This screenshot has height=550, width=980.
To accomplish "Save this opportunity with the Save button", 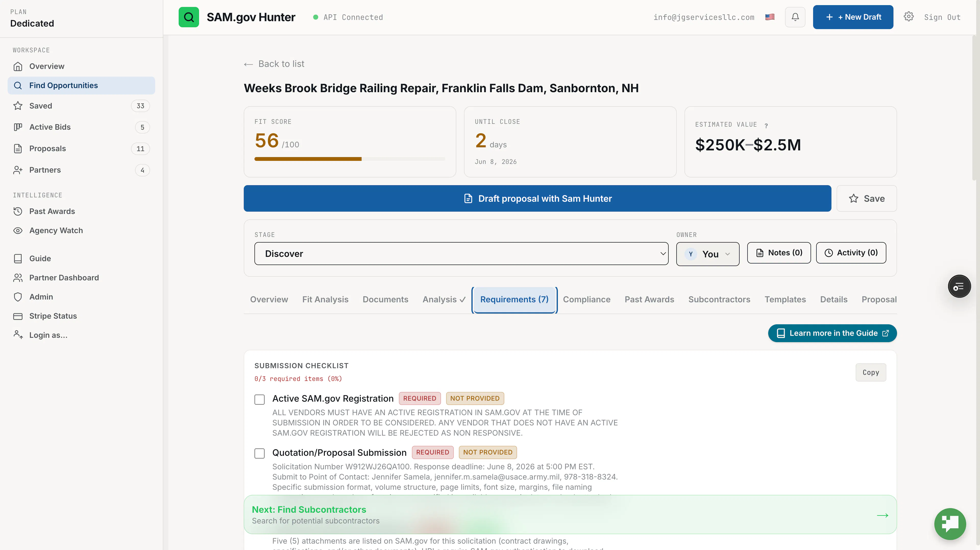I will point(866,198).
